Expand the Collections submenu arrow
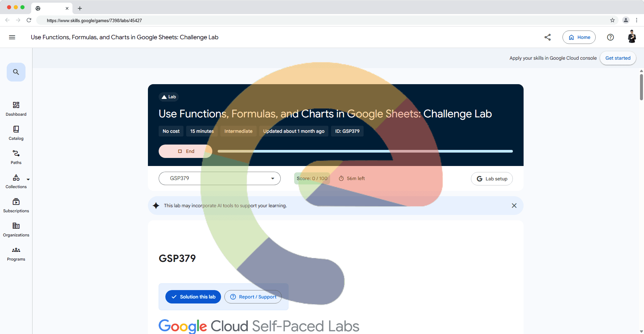The height and width of the screenshot is (334, 644). point(28,179)
